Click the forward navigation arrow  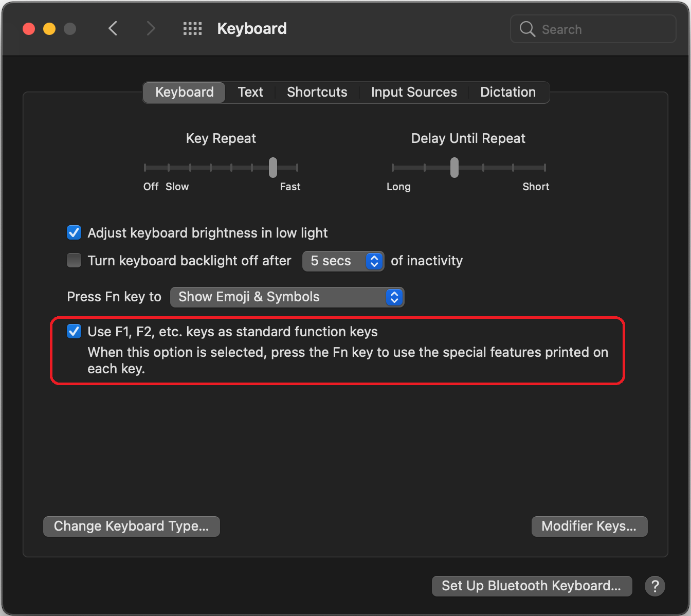150,28
